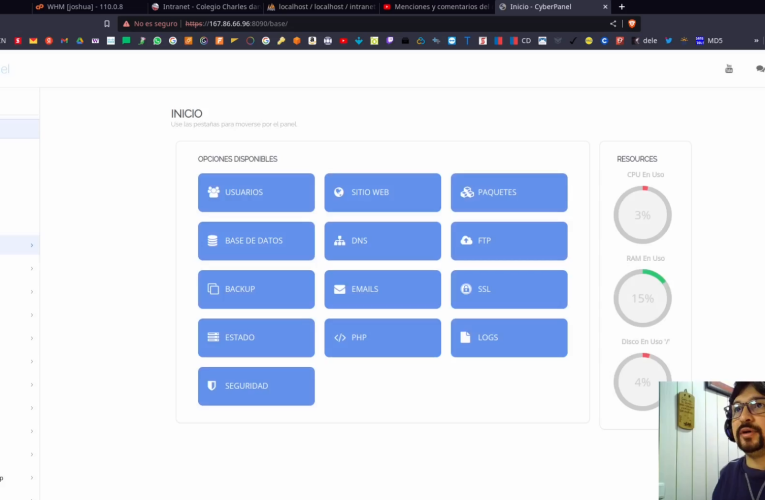Open the ESTADO option
The height and width of the screenshot is (500, 765).
[x=256, y=338]
